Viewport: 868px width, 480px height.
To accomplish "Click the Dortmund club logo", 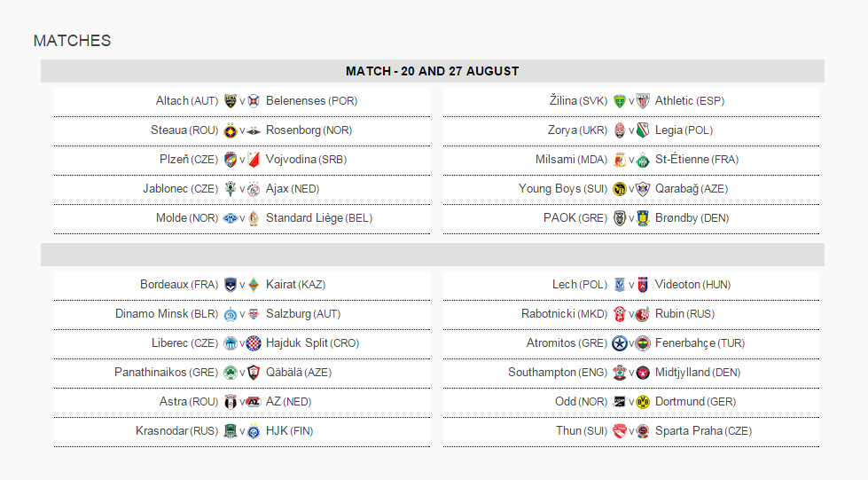I will point(643,402).
